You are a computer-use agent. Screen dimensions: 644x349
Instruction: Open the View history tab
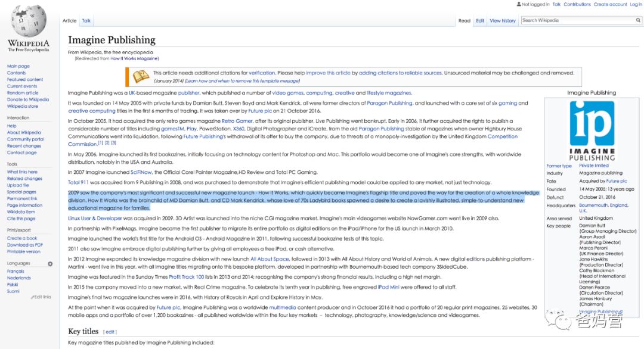(502, 20)
